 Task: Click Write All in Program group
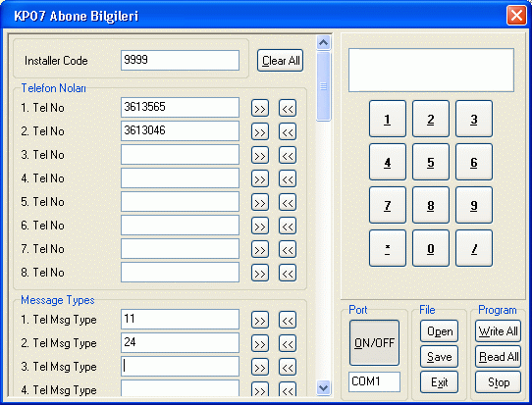[498, 331]
